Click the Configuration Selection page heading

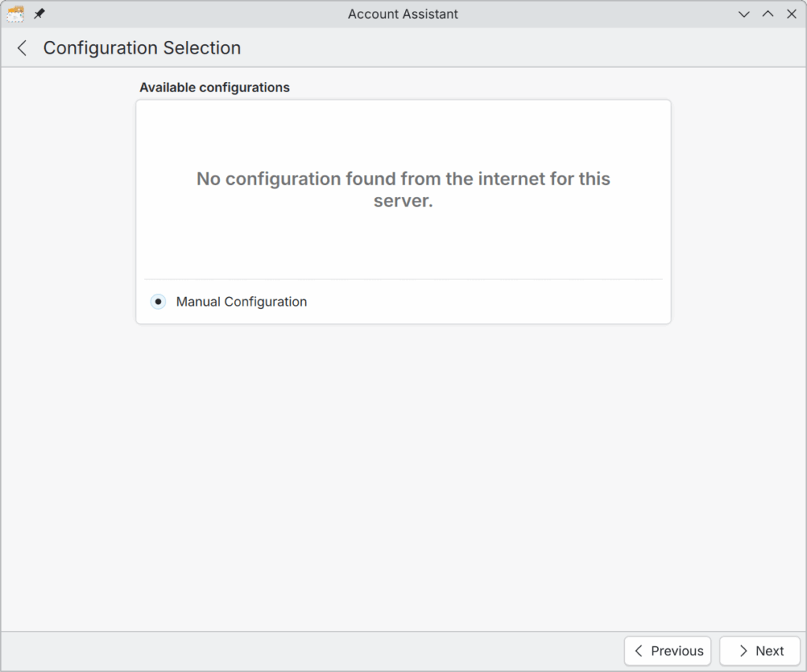tap(142, 48)
